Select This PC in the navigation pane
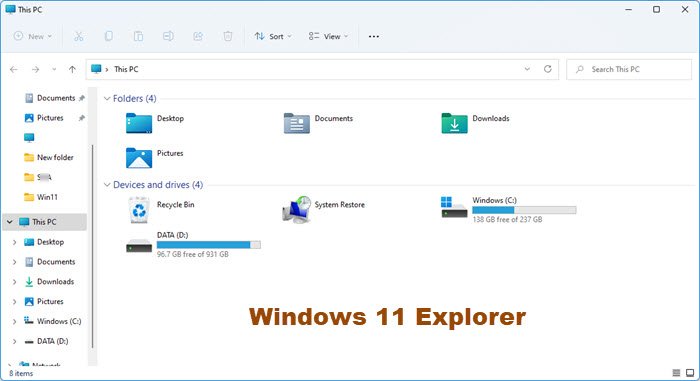 tap(45, 222)
